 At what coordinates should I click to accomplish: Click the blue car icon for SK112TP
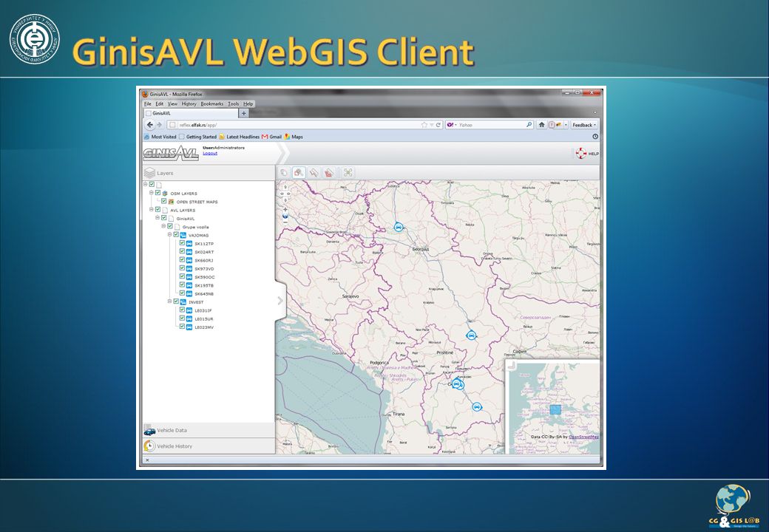(x=189, y=244)
